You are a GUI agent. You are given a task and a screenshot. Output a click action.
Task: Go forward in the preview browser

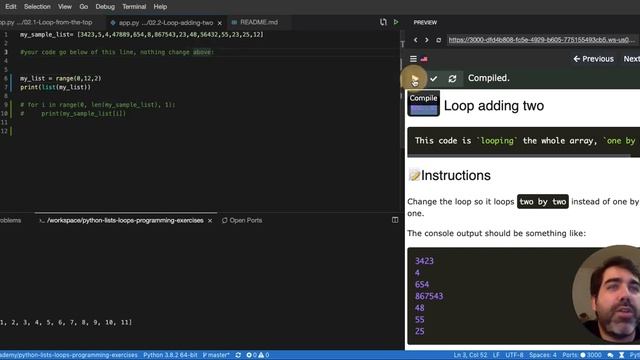click(427, 40)
